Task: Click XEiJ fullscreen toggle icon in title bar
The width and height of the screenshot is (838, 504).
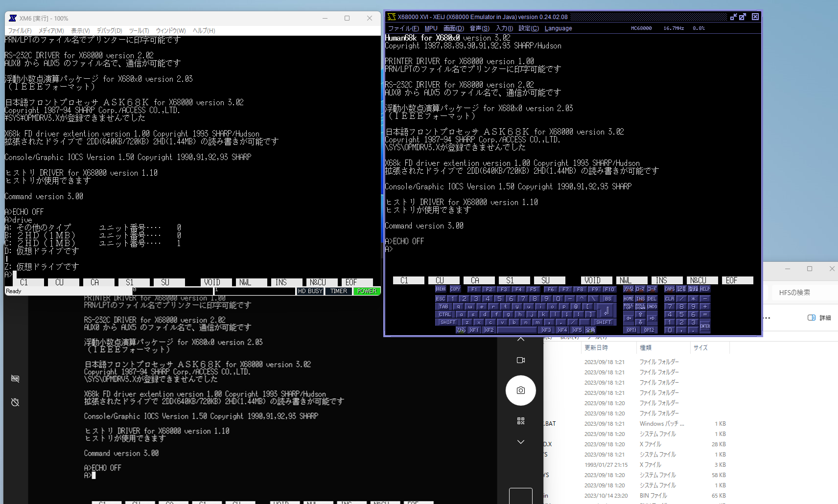Action: [x=743, y=17]
